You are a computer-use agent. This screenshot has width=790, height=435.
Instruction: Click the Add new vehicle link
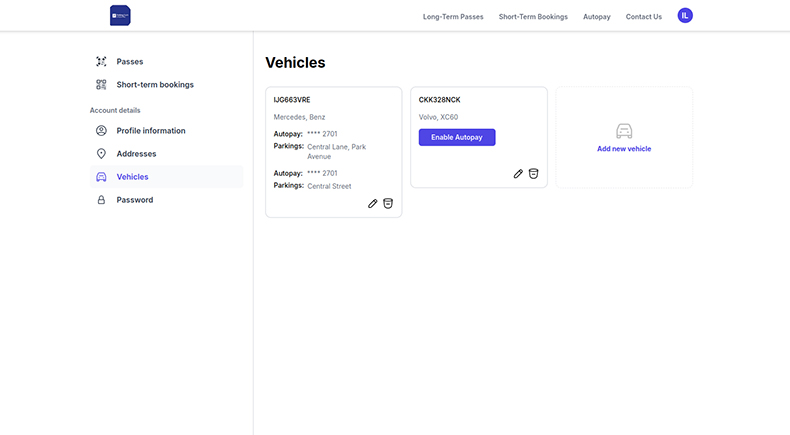point(624,149)
